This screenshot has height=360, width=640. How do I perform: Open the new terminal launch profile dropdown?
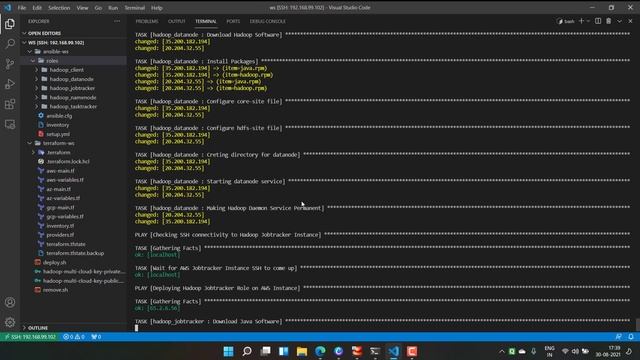point(588,21)
